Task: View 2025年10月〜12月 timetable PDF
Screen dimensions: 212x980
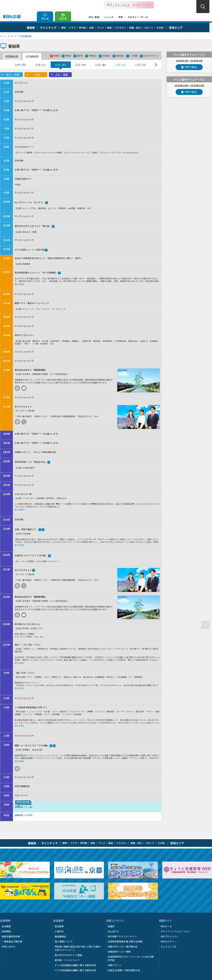Action: [189, 92]
